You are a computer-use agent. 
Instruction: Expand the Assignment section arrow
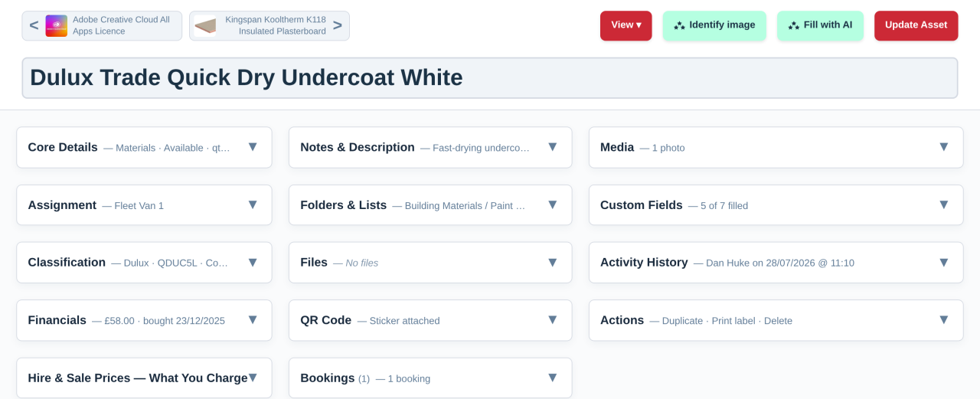(253, 204)
